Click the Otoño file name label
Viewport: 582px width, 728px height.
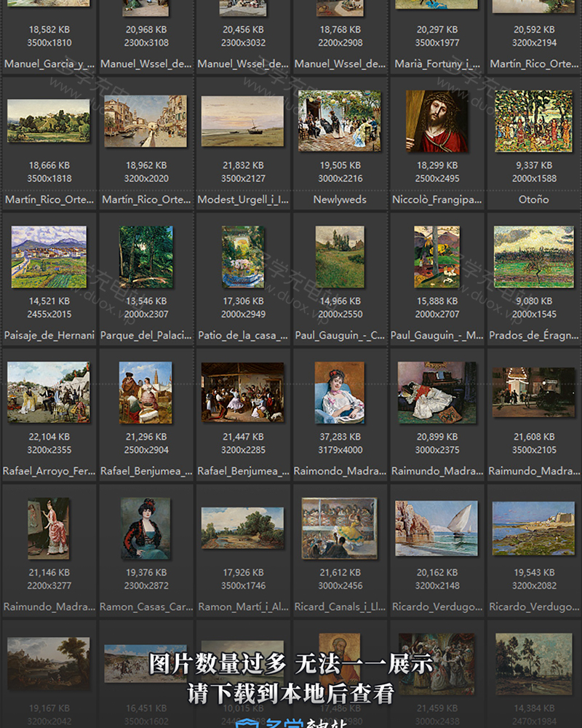(533, 199)
